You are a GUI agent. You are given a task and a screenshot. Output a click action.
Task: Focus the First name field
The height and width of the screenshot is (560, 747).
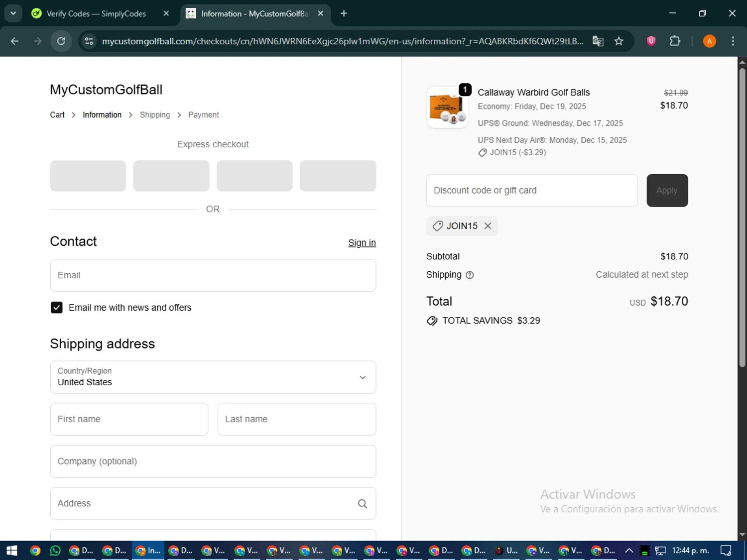click(x=129, y=419)
